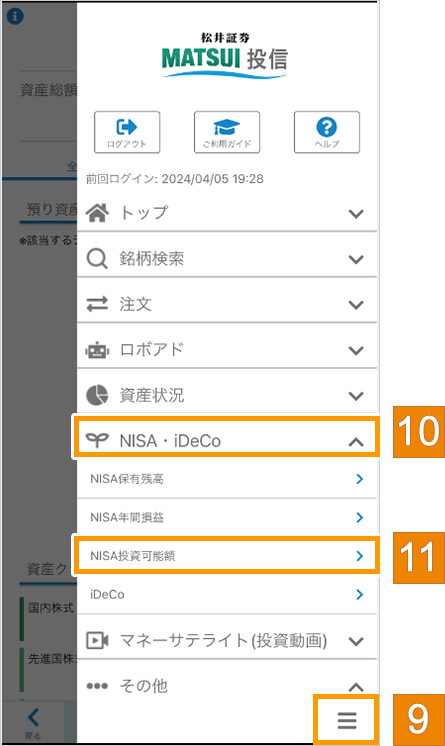This screenshot has width=445, height=746.
Task: Click the MATSUI 投信 logo
Action: point(225,55)
